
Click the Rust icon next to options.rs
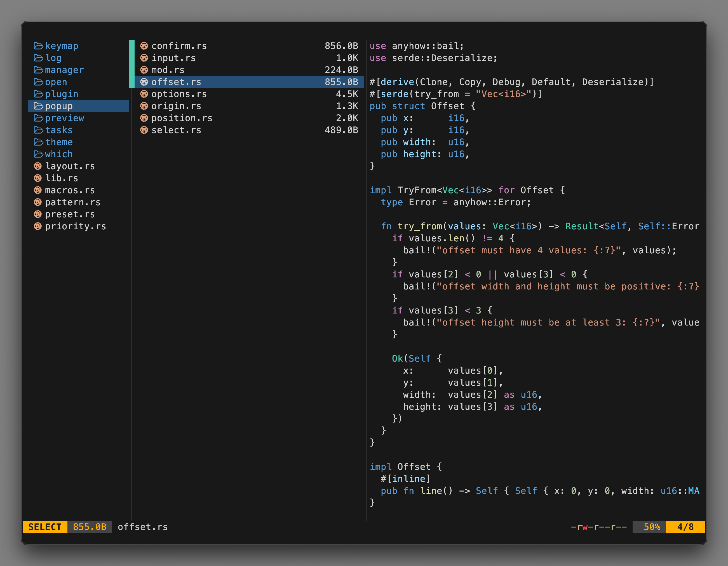(x=144, y=94)
